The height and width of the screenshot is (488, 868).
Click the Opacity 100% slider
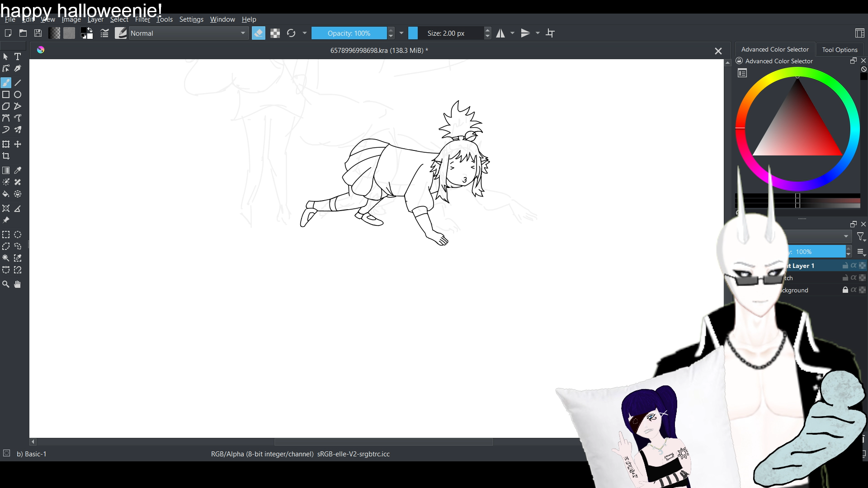point(349,33)
